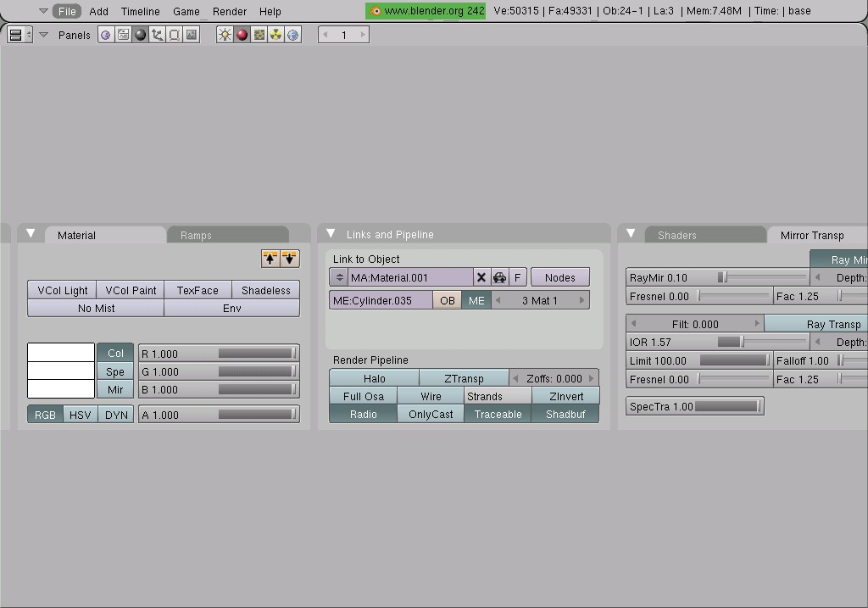
Task: Select HSV color mode
Action: pyautogui.click(x=81, y=415)
